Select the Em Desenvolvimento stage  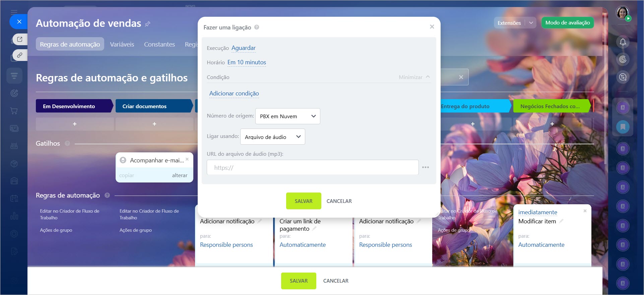74,106
